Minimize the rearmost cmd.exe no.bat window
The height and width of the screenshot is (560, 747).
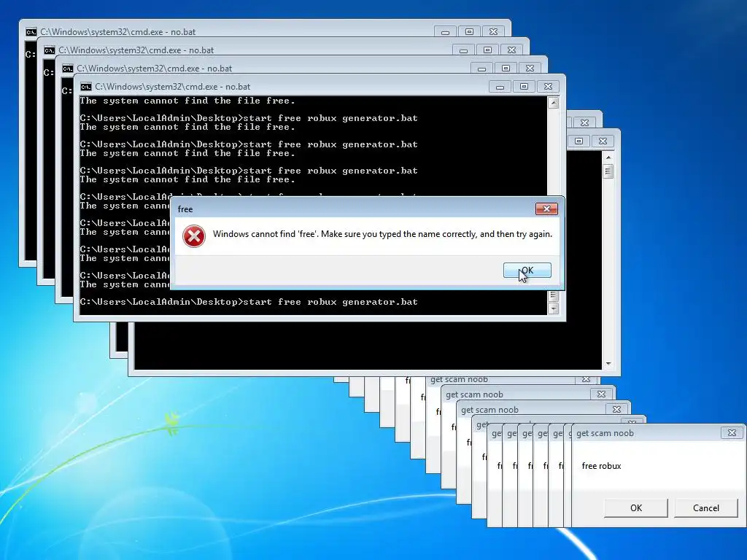445,32
